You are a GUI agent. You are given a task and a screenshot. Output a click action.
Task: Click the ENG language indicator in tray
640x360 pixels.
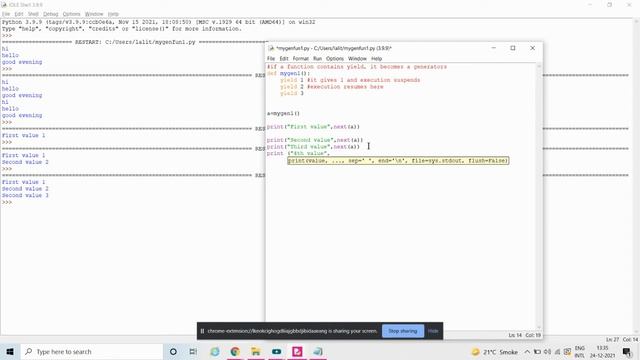pos(580,352)
